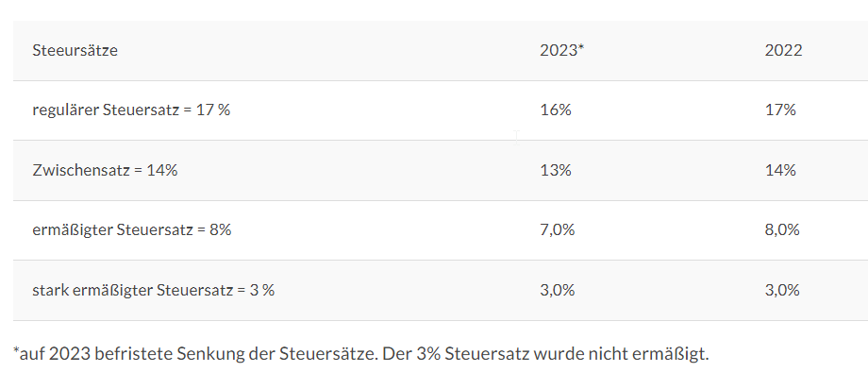Click the 17% value for 2022
The width and height of the screenshot is (868, 372).
780,110
